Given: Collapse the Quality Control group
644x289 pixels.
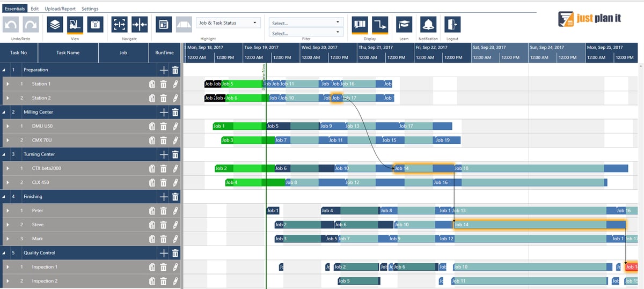Looking at the screenshot, I should click(4, 253).
